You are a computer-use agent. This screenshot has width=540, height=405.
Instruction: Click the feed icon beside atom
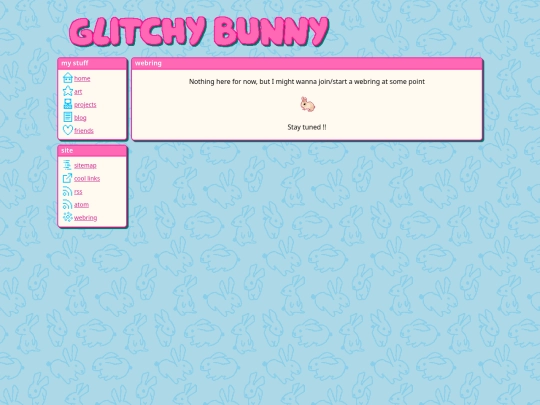(68, 204)
